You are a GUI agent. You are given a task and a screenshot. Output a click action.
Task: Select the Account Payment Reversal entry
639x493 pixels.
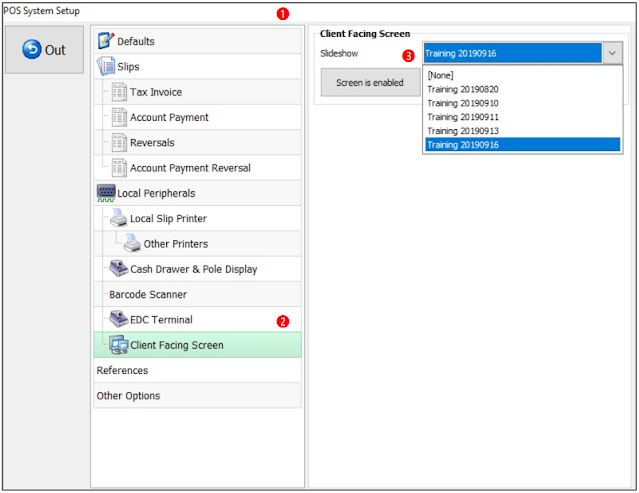198,167
